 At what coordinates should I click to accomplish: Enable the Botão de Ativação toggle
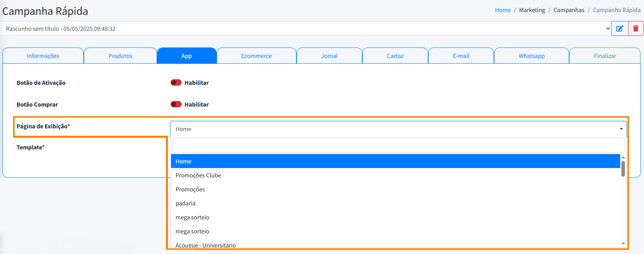[176, 82]
